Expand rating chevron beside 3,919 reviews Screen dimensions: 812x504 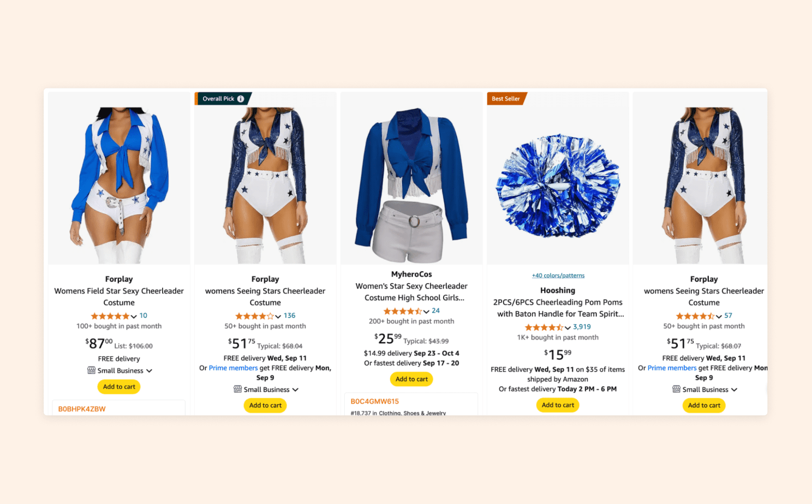(568, 328)
